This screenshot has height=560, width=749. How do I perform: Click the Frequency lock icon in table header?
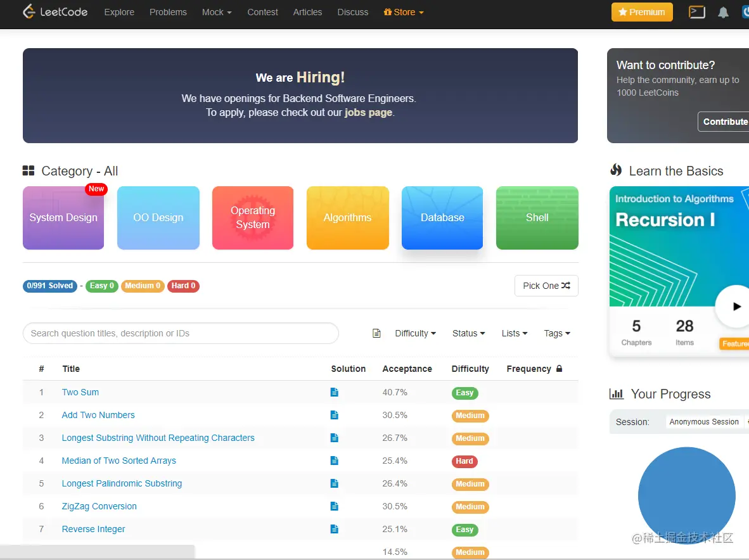pos(559,369)
